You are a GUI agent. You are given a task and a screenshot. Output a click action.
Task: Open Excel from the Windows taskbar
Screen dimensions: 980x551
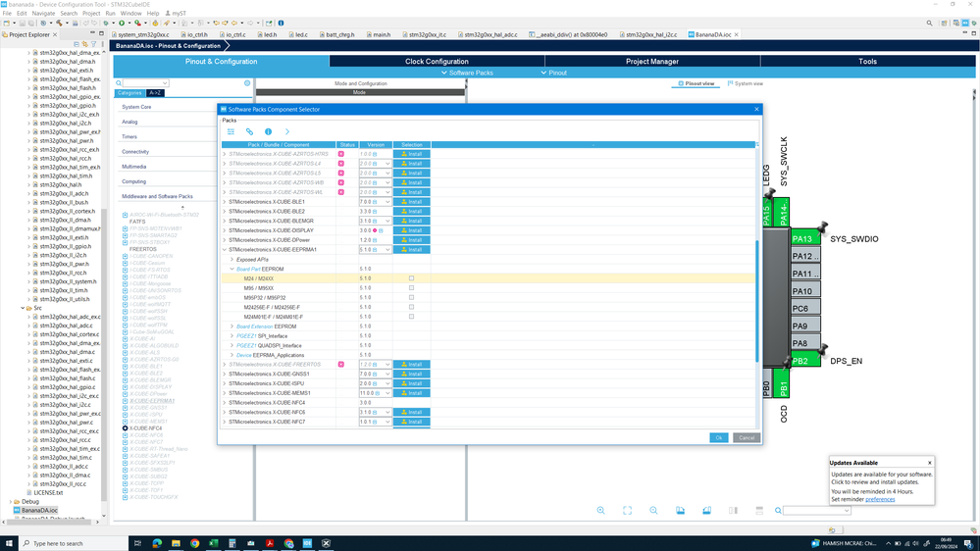[213, 543]
